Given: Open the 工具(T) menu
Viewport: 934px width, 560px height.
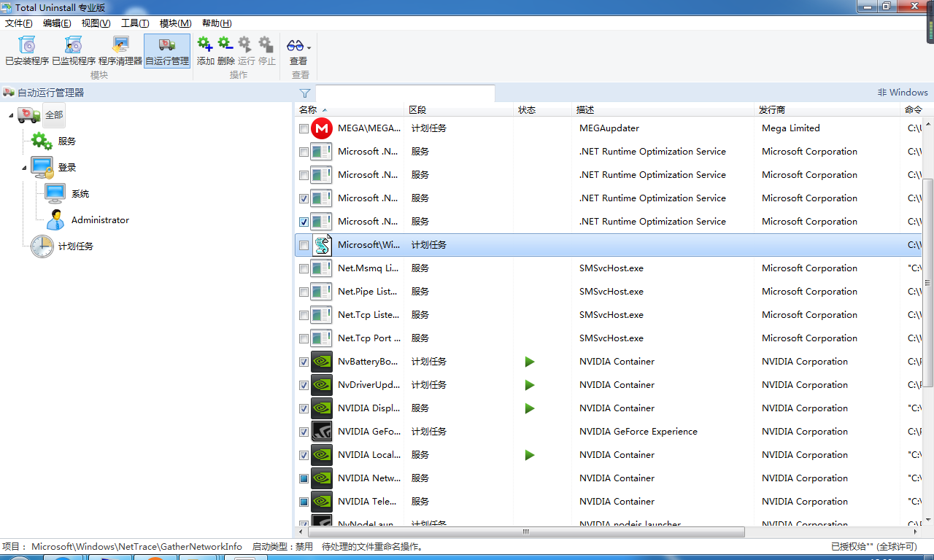Looking at the screenshot, I should click(x=134, y=23).
